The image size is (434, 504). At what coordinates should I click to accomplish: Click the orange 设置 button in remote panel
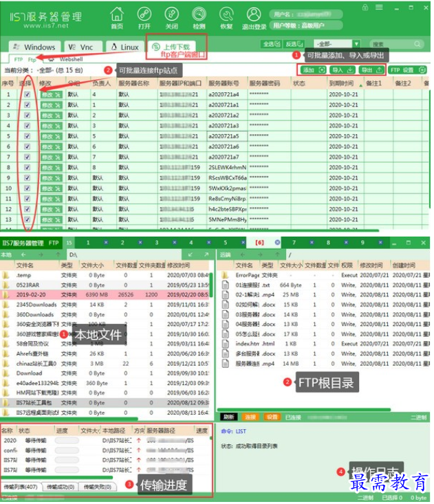[272, 417]
